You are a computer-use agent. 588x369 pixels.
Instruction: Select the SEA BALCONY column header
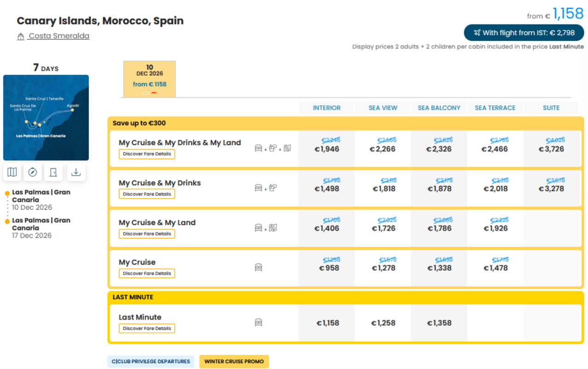(x=439, y=108)
